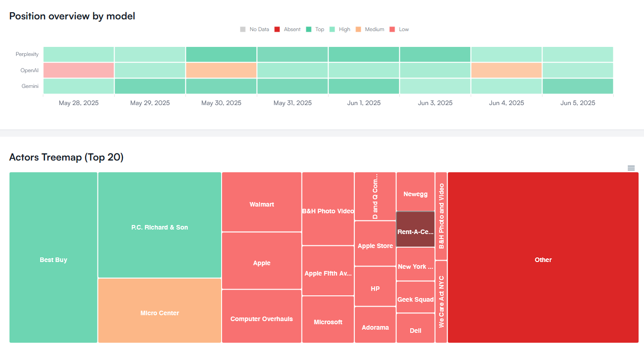Select the OpenAI cell for Jun 1, 2025
This screenshot has height=354, width=644.
[x=364, y=70]
